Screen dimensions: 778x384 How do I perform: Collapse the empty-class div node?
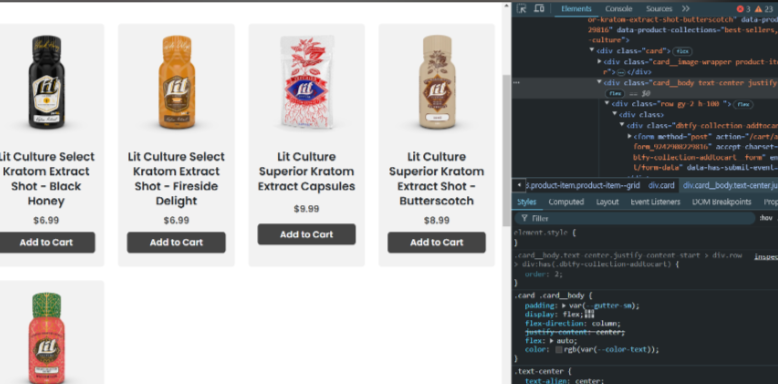614,115
